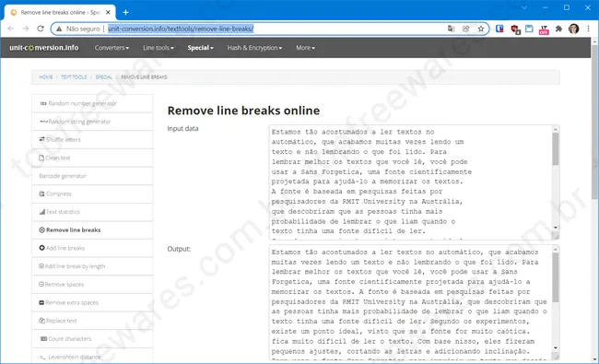Click the Input data textarea resize handle
The image size is (599, 364).
coord(557,237)
